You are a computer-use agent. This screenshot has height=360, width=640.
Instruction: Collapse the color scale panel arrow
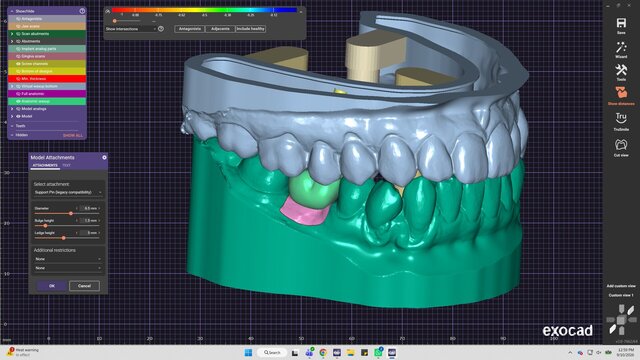tap(301, 11)
